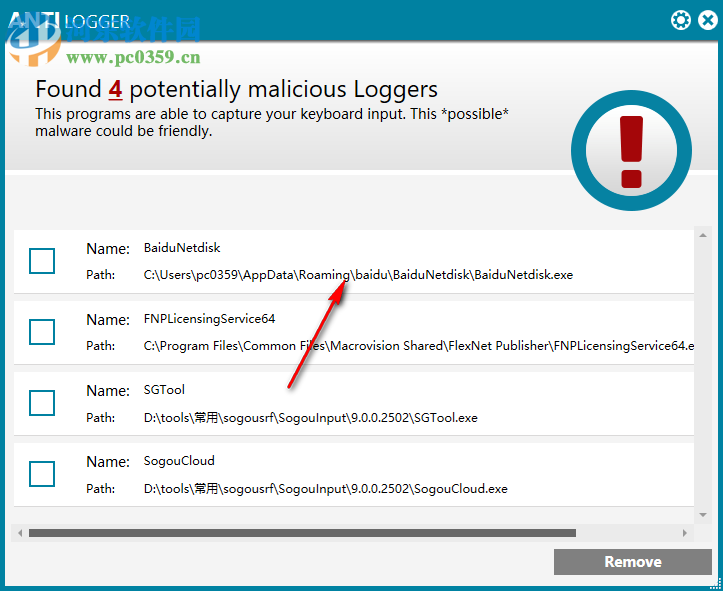Viewport: 723px width, 591px height.
Task: Click the horizontal scrollbar right arrow
Action: 685,533
